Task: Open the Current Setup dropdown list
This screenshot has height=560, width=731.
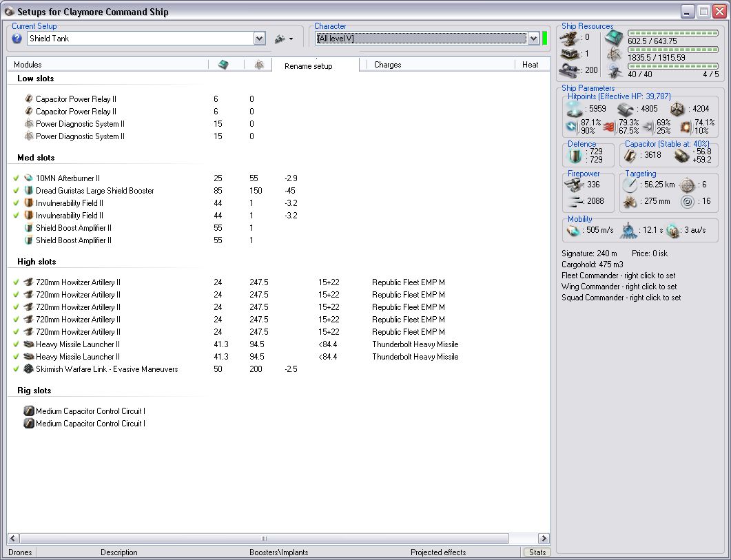Action: 259,39
